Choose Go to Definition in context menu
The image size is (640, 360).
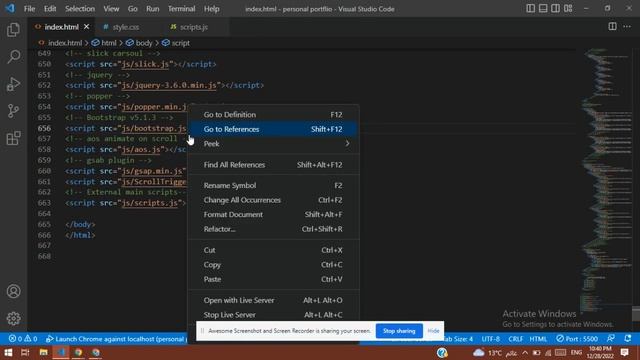[x=273, y=115]
